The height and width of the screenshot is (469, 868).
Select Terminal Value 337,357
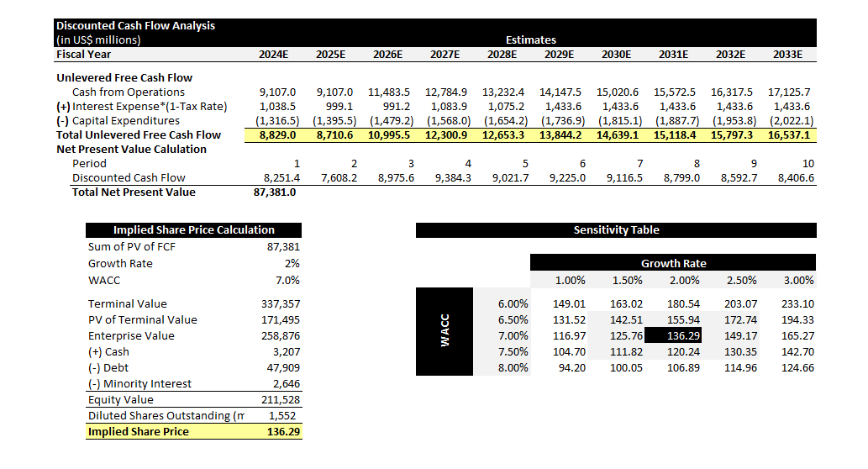tap(281, 304)
